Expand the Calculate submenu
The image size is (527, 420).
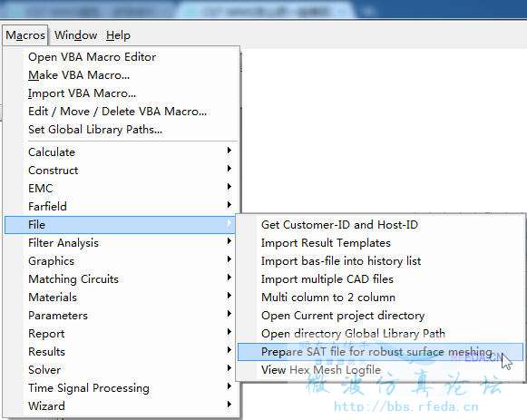pyautogui.click(x=121, y=151)
